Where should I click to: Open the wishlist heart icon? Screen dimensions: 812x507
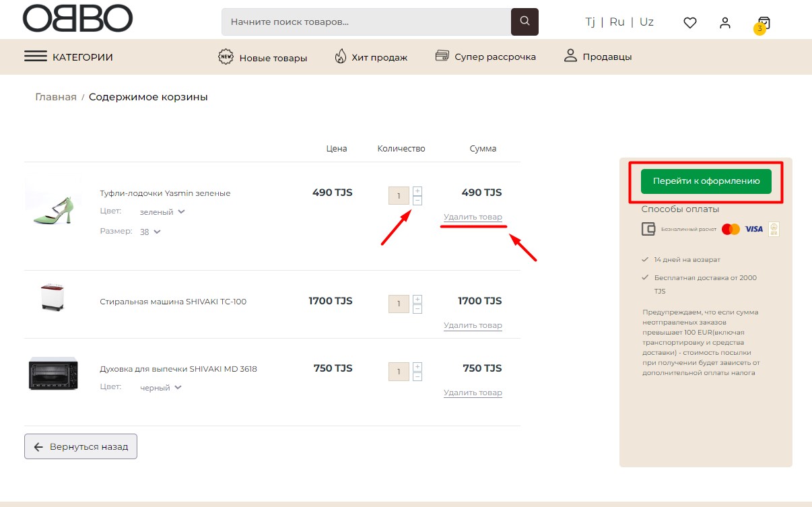[x=689, y=22]
